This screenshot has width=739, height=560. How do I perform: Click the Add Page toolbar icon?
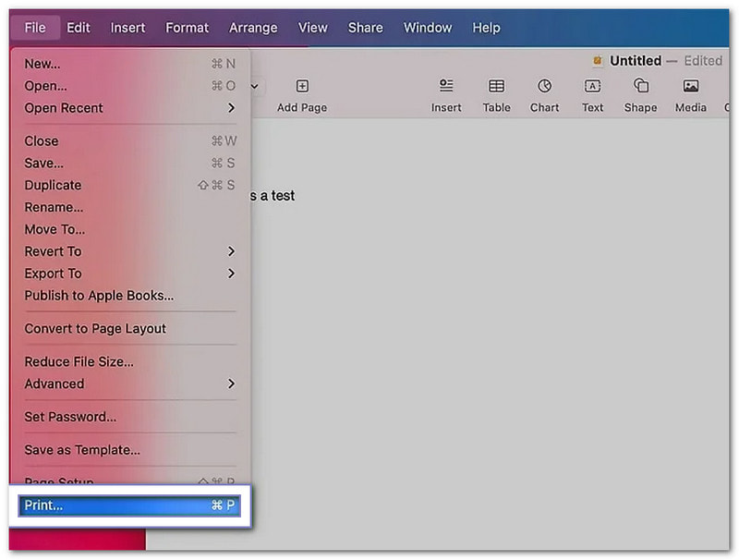click(x=302, y=86)
